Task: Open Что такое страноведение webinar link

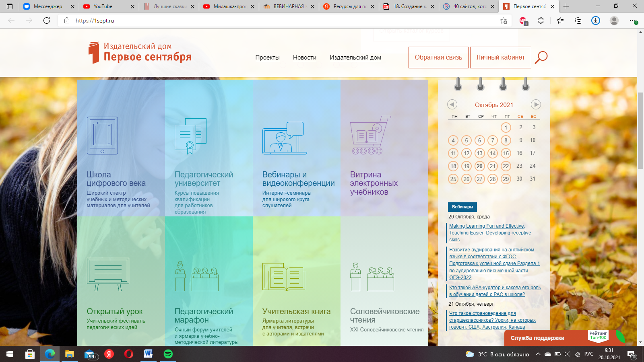Action: point(492,320)
